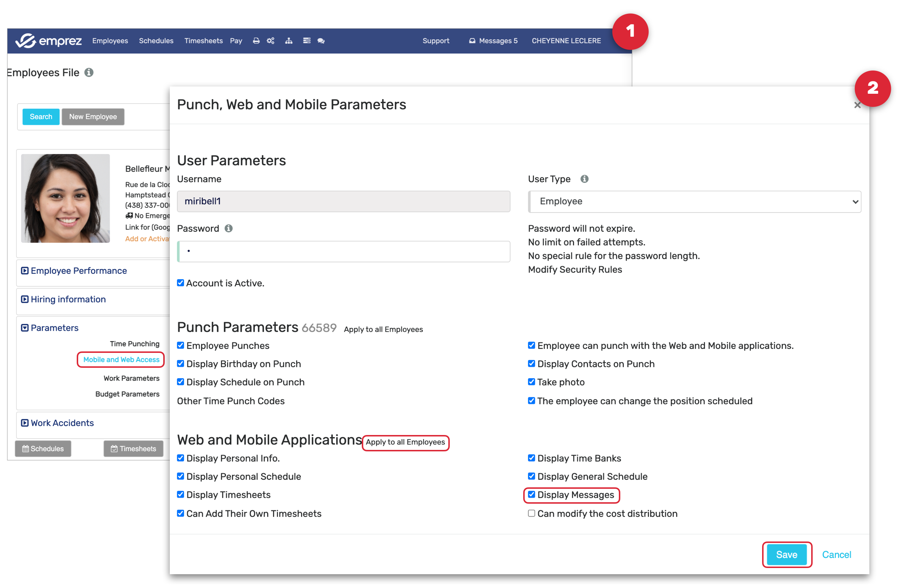Open the Timesheets menu in navbar
The width and height of the screenshot is (901, 588).
coord(203,41)
